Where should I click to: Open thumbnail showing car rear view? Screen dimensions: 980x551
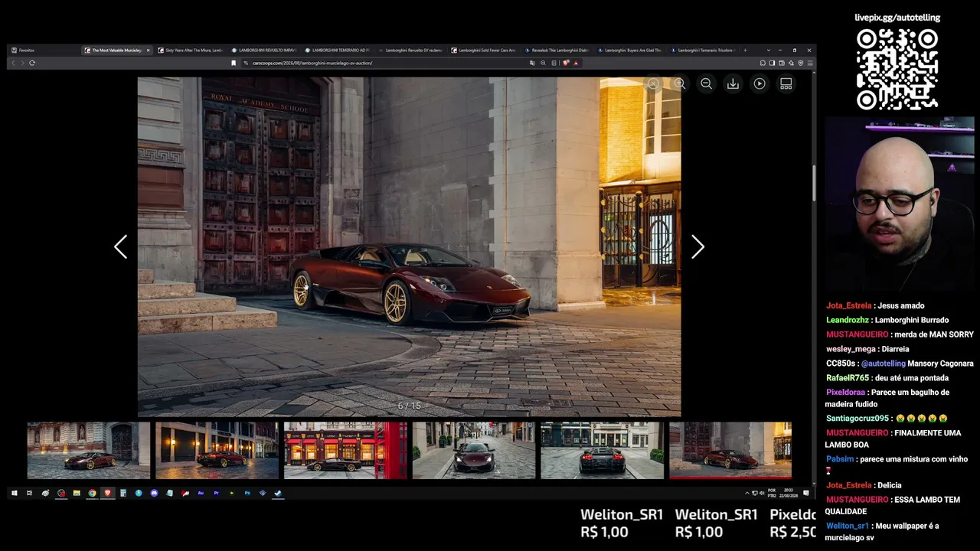tap(603, 451)
